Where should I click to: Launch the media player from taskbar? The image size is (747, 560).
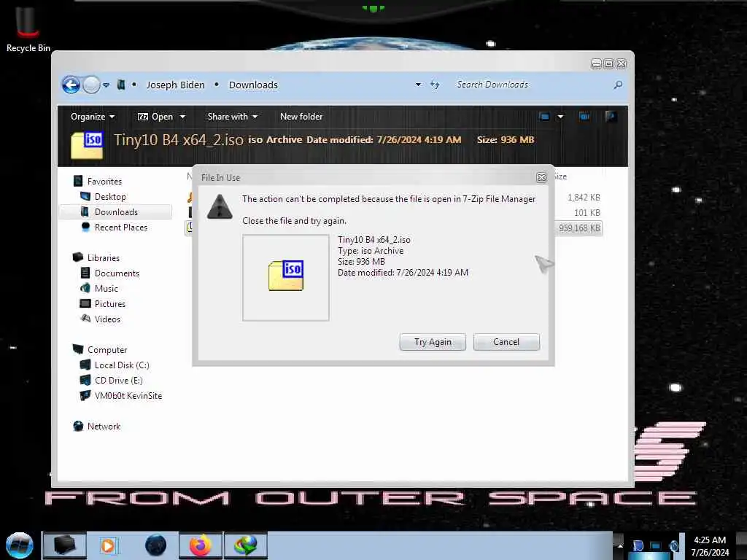pos(108,545)
